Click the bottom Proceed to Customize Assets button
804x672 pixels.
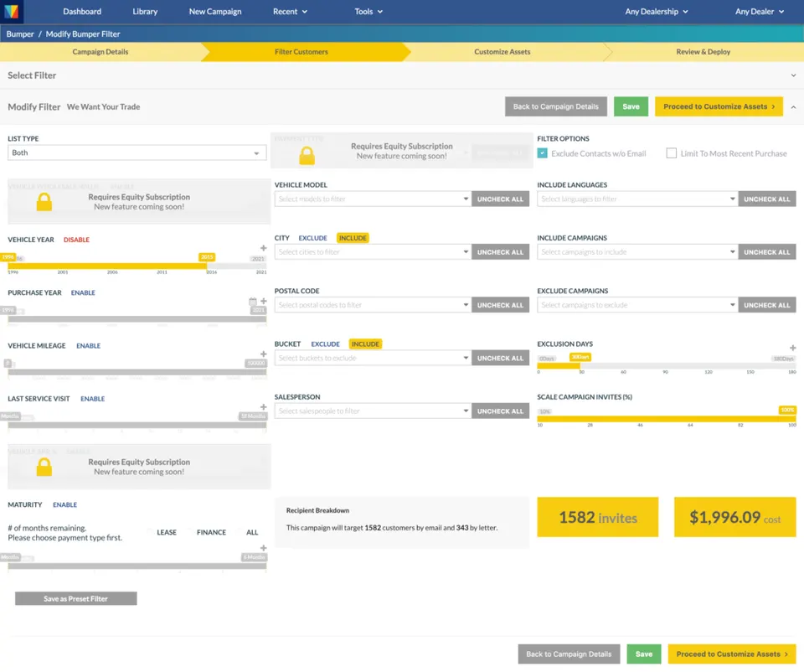(x=732, y=654)
